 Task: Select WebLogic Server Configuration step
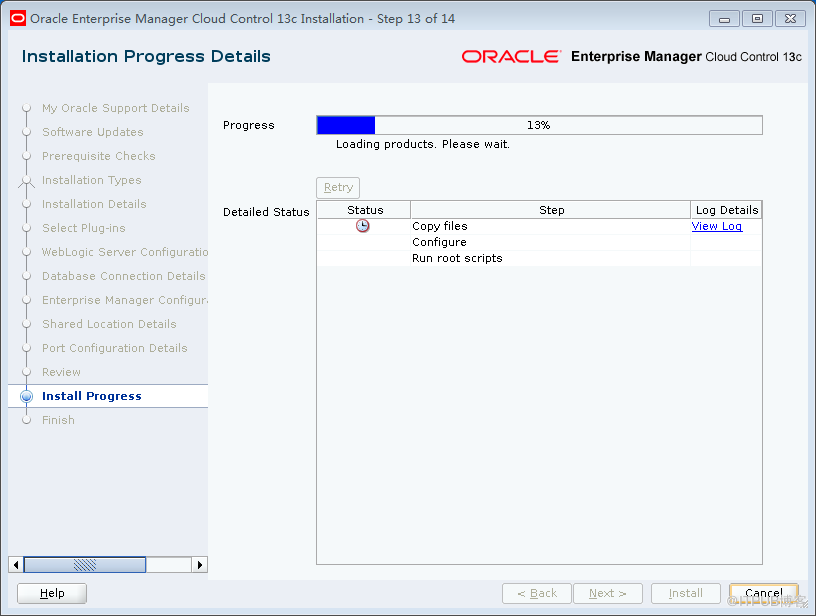point(125,252)
